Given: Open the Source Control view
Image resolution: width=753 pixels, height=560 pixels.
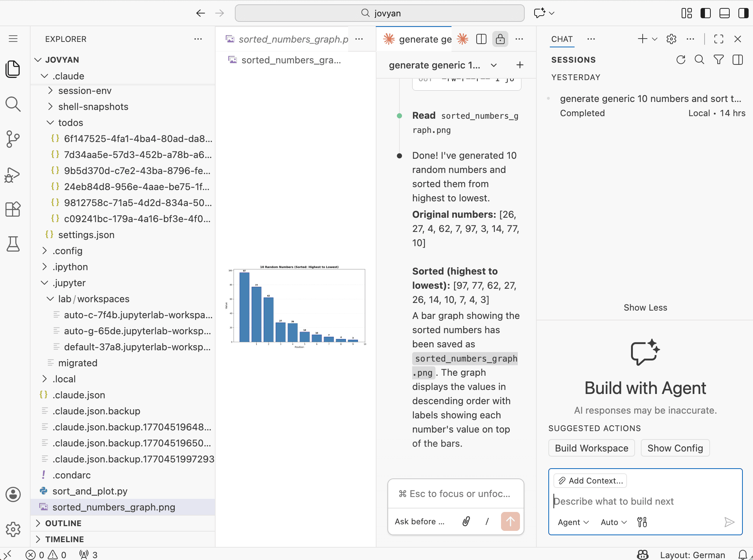Looking at the screenshot, I should click(13, 139).
